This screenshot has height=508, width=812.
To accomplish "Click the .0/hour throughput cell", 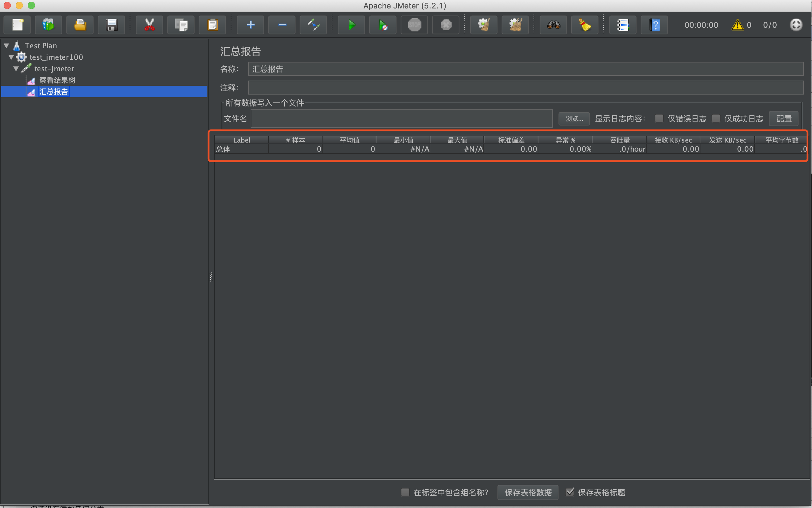I will [x=619, y=149].
